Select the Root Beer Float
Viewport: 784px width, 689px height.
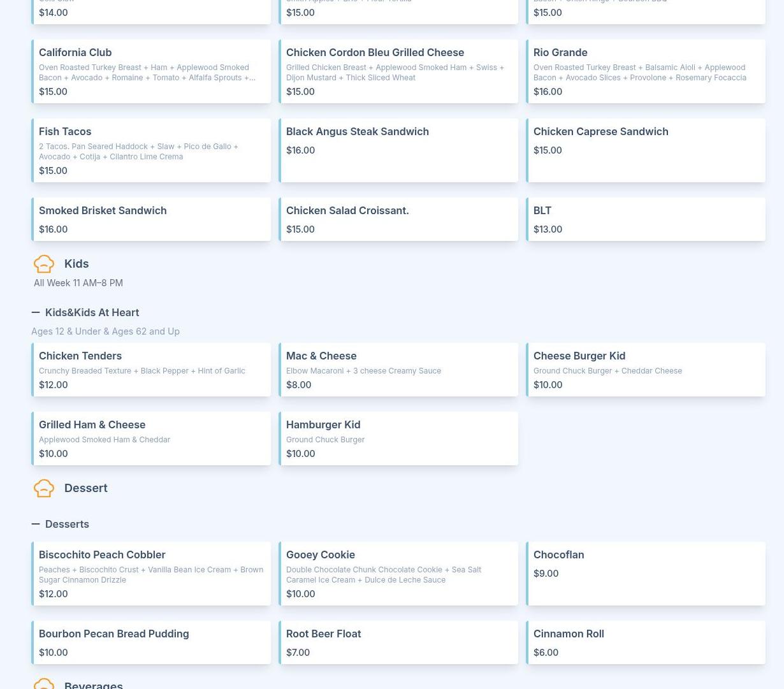(x=398, y=642)
